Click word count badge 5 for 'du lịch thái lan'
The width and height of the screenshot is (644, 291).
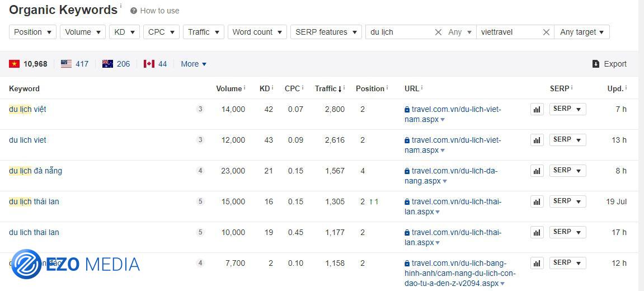(x=200, y=201)
